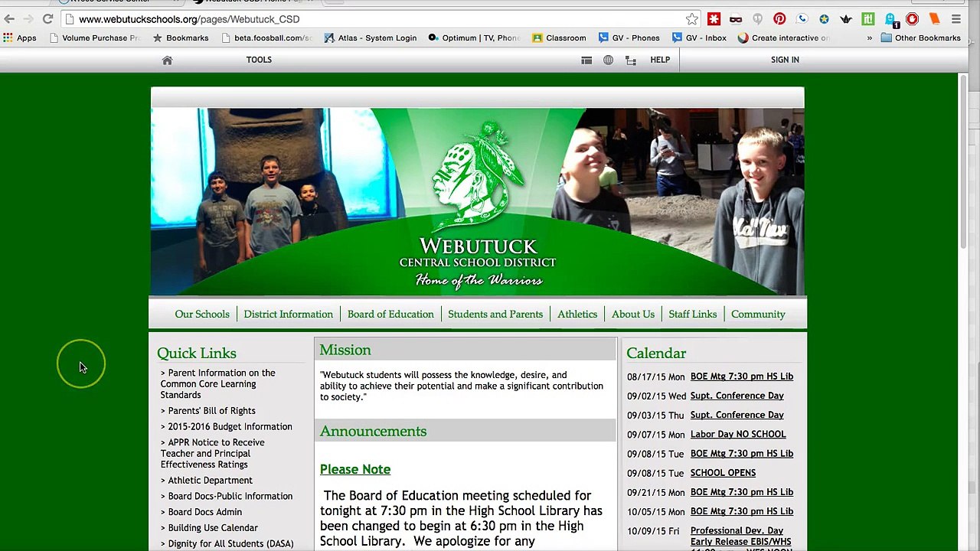This screenshot has width=980, height=551.
Task: Open 09/08/15 BOE Mtg 7:30 pm event
Action: pos(742,454)
